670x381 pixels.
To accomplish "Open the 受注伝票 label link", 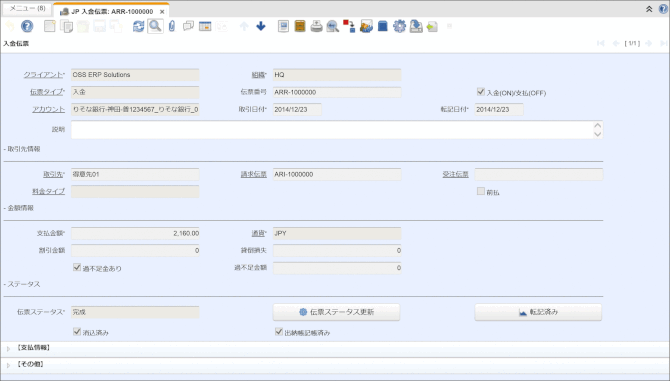I will [x=455, y=174].
